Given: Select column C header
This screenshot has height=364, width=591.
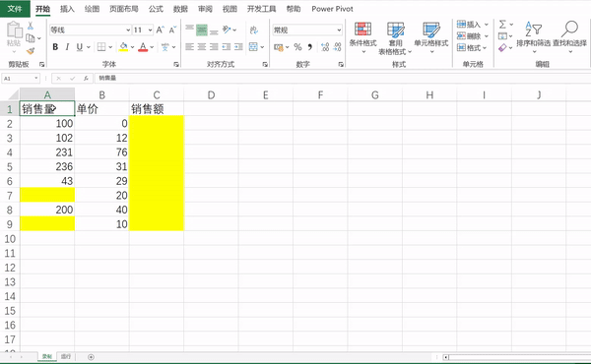Looking at the screenshot, I should (157, 94).
